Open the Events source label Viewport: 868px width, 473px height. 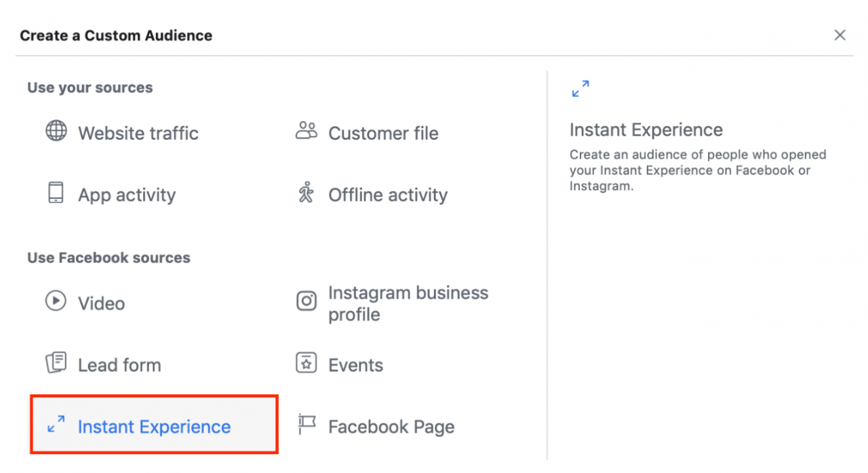pos(355,366)
